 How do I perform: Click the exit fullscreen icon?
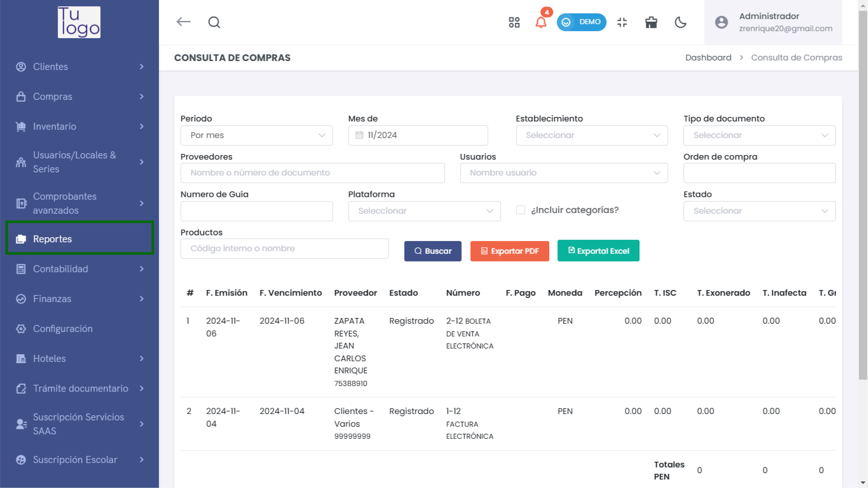(x=622, y=22)
